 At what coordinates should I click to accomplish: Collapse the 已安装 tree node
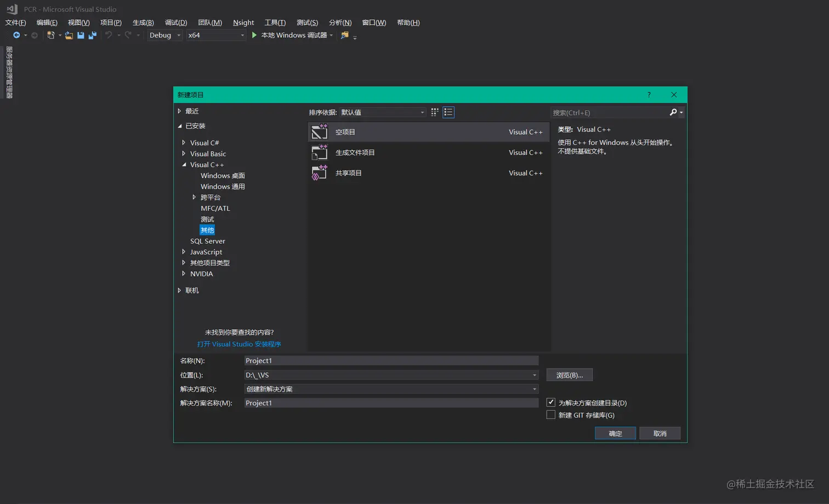click(x=179, y=126)
